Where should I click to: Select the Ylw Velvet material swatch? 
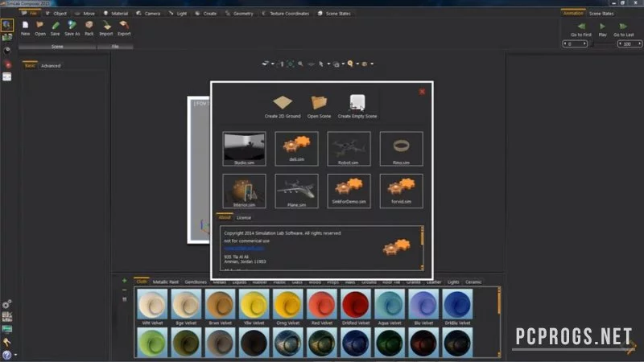tap(254, 304)
